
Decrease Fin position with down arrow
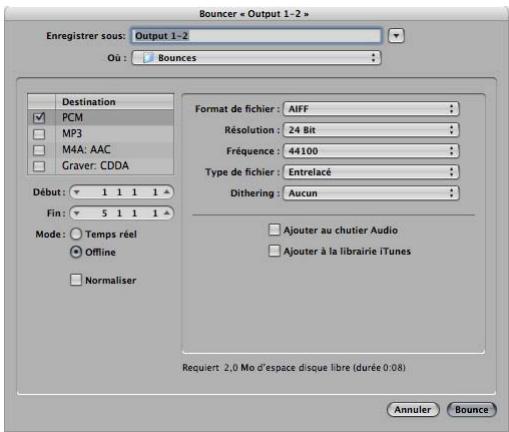point(77,213)
